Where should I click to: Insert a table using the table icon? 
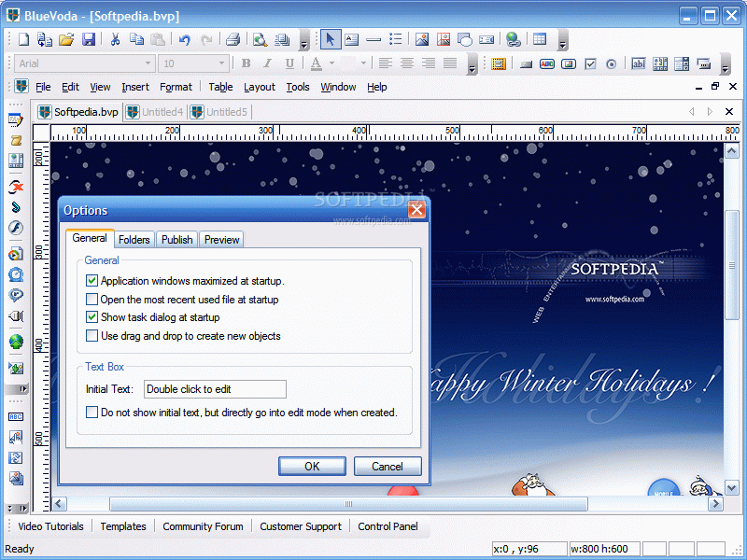pyautogui.click(x=540, y=39)
